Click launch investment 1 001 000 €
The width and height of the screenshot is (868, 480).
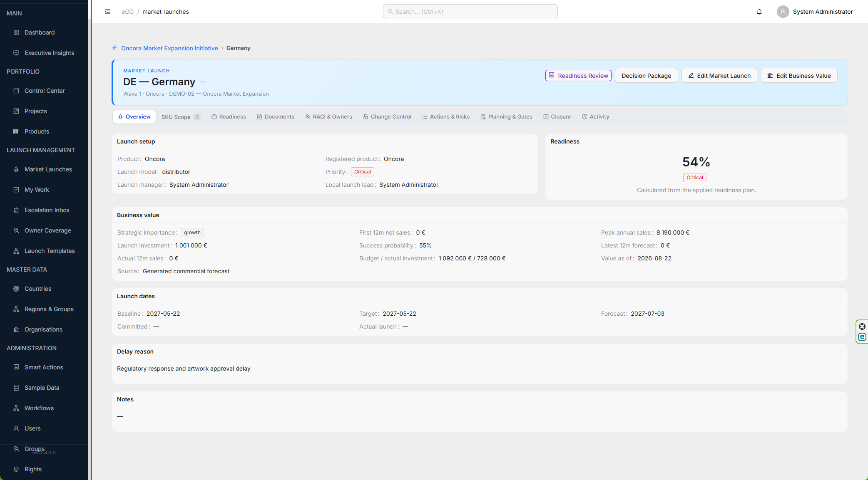click(x=191, y=245)
